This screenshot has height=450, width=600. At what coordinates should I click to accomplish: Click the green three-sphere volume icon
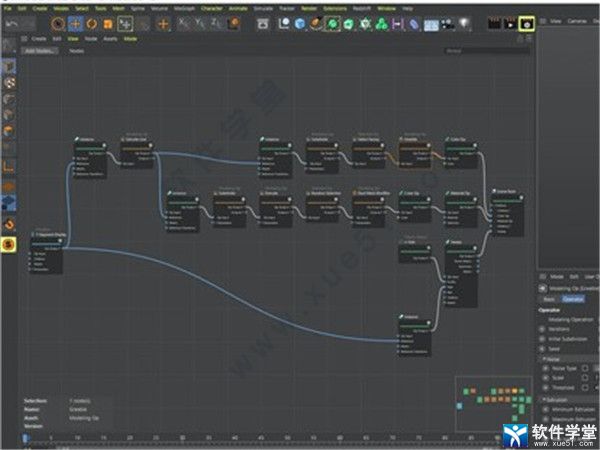pos(381,24)
